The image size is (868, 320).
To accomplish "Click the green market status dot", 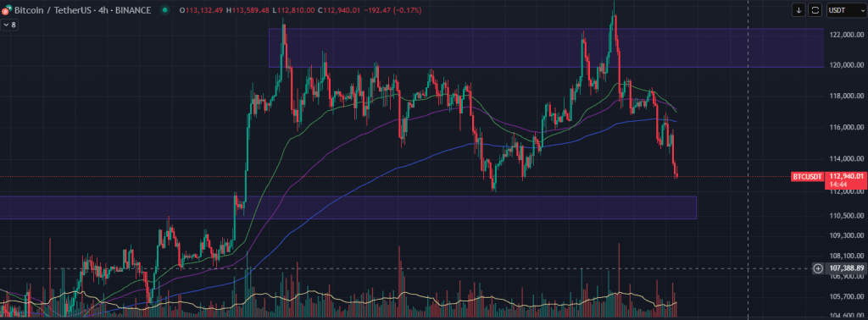I will click(x=165, y=10).
